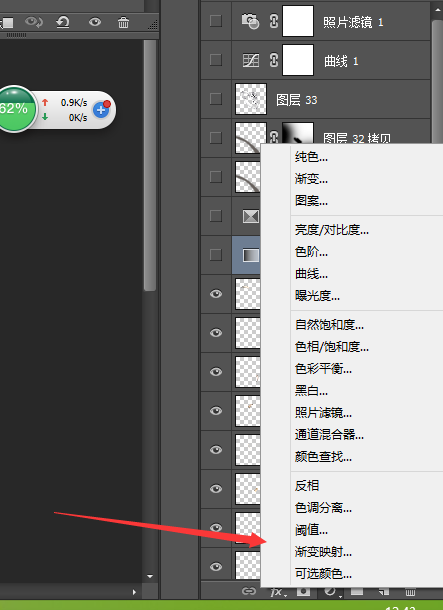Open the fx layer styles button

[278, 592]
